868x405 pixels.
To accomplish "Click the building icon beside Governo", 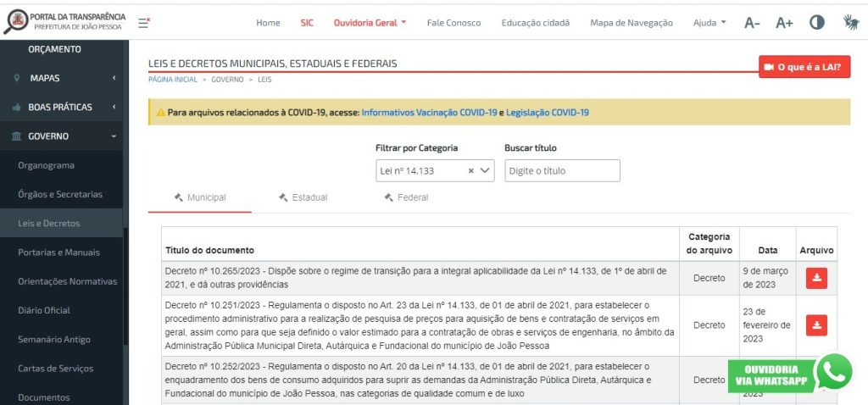I will (x=17, y=136).
